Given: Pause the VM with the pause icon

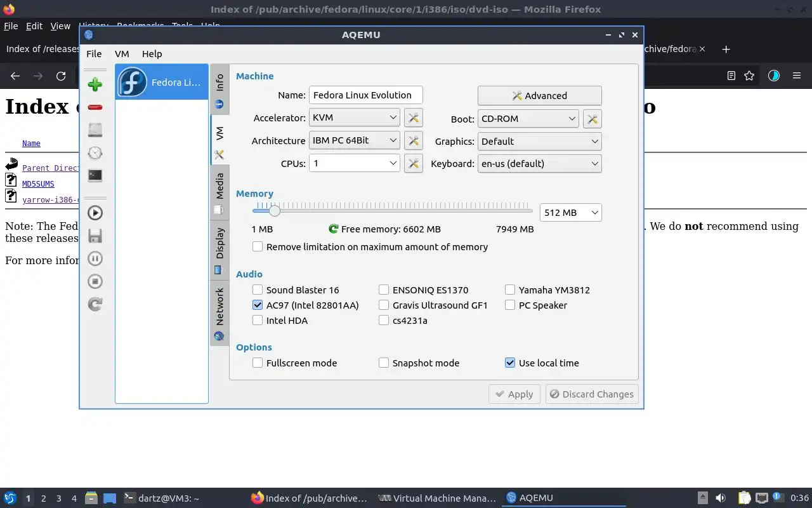Looking at the screenshot, I should pos(95,258).
